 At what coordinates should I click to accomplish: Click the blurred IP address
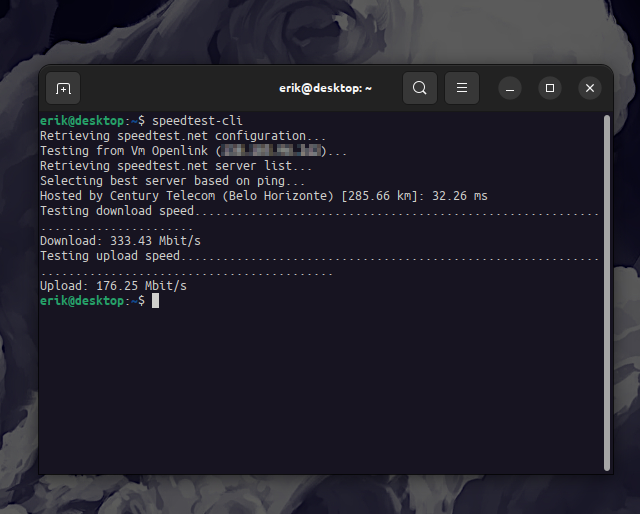(271, 151)
